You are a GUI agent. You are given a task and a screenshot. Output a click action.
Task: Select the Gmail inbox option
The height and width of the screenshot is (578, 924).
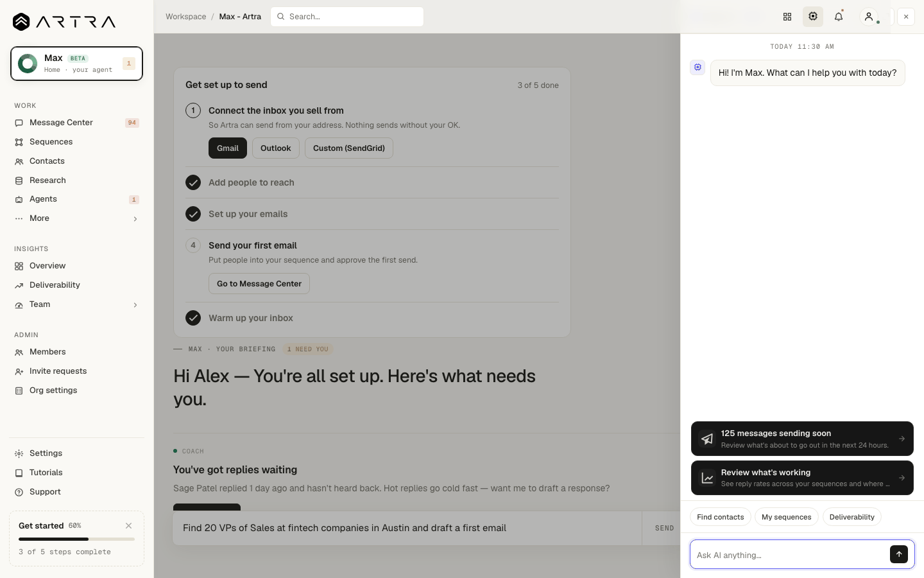coord(228,148)
